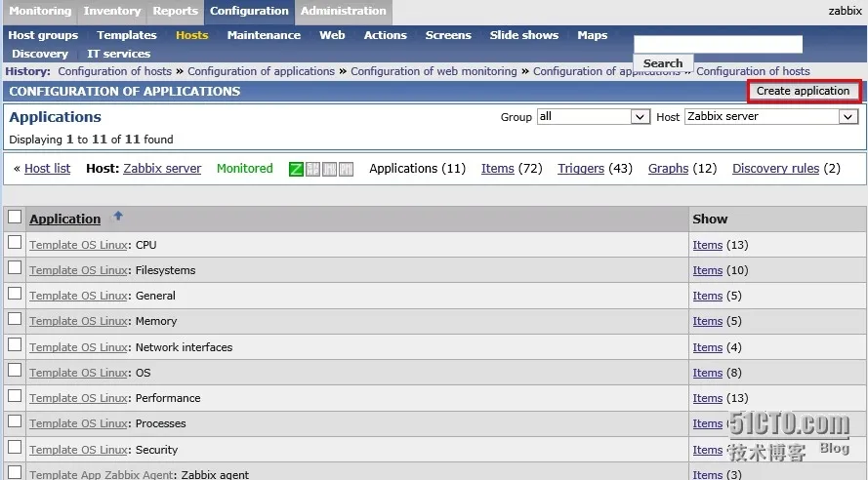Open Template OS Linux link in CPU row

(x=78, y=245)
